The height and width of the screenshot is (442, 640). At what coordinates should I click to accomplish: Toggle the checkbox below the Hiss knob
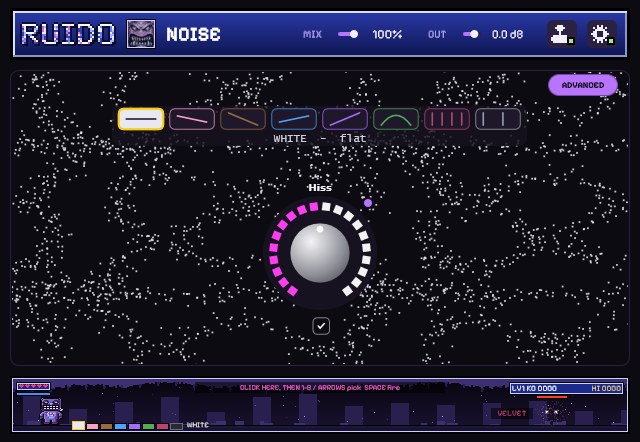click(321, 326)
